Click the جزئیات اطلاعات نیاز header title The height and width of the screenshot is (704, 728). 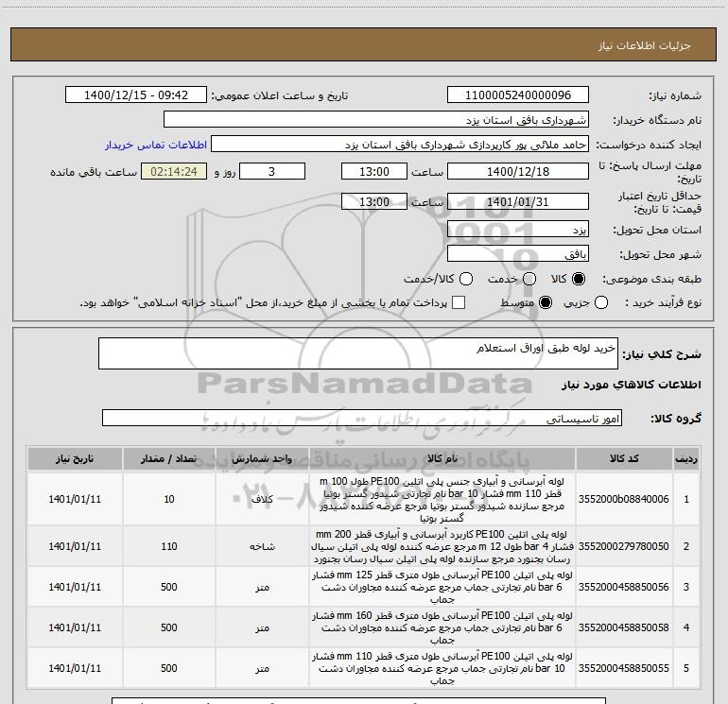point(645,45)
